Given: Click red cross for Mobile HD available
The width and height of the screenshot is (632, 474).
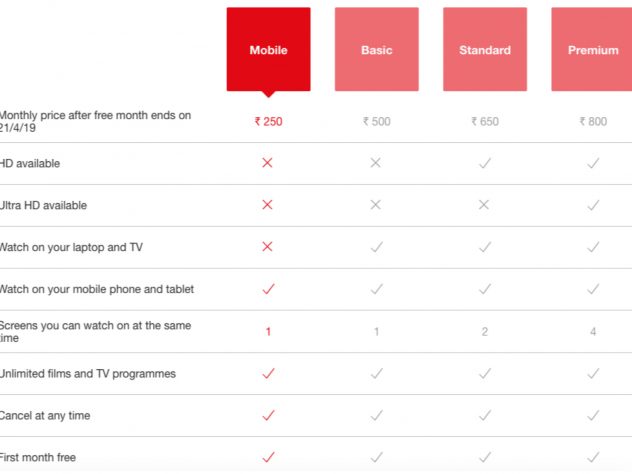Looking at the screenshot, I should click(267, 163).
